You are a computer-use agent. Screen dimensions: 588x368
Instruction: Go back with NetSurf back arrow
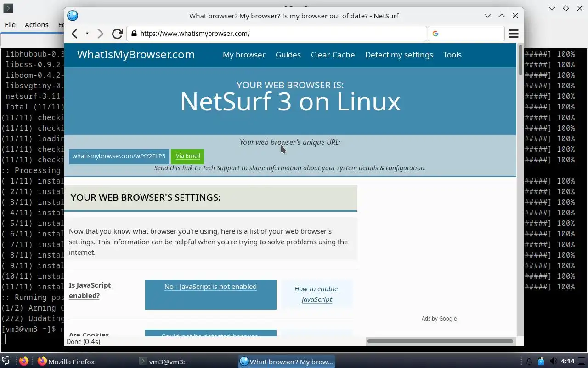74,34
